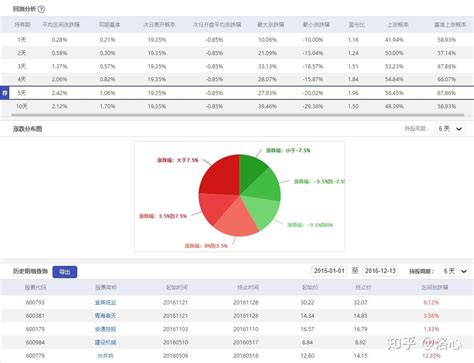Click the blue 荐 badge on the 5天 row
Viewport: 474px width, 363px height.
(x=4, y=93)
